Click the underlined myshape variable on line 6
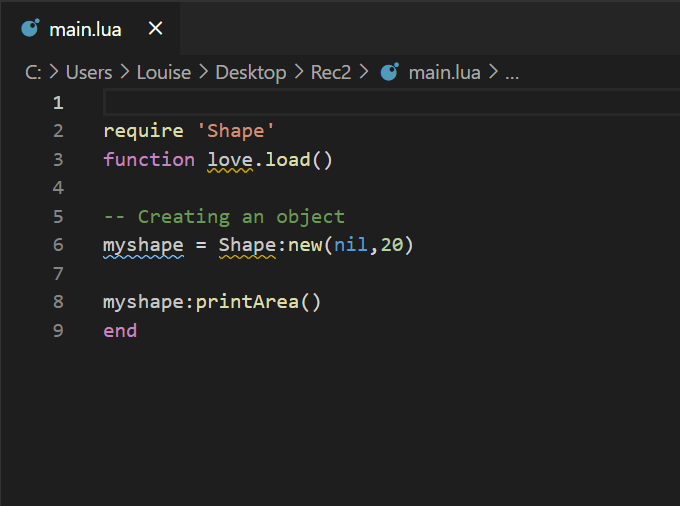Image resolution: width=680 pixels, height=506 pixels. coord(143,246)
